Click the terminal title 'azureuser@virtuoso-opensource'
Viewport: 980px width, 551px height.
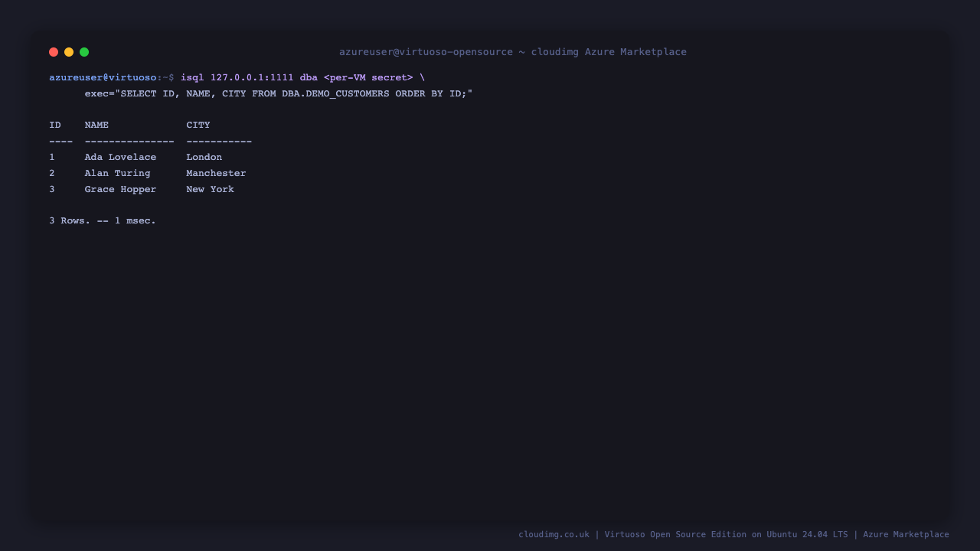coord(426,52)
